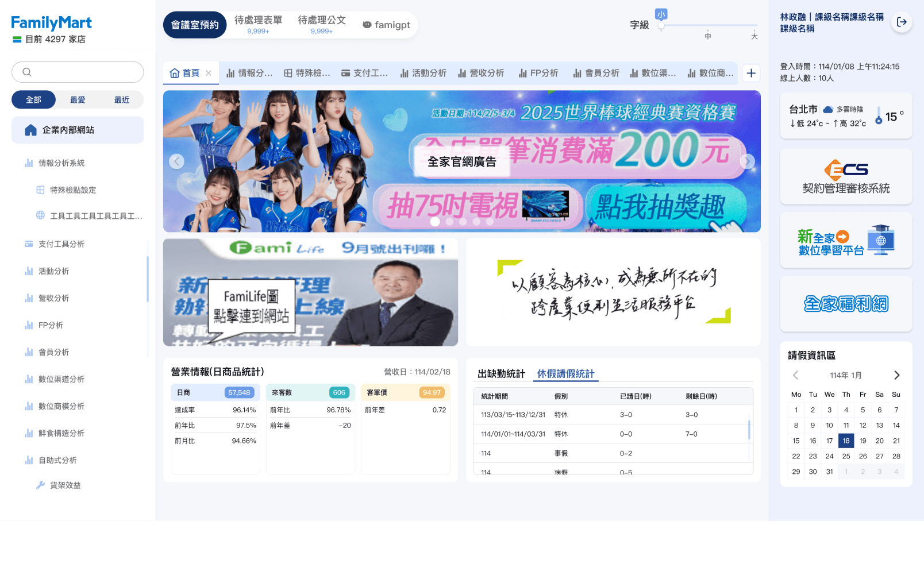Switch to 數位渠… tab
This screenshot has height=579, width=924.
[x=653, y=73]
